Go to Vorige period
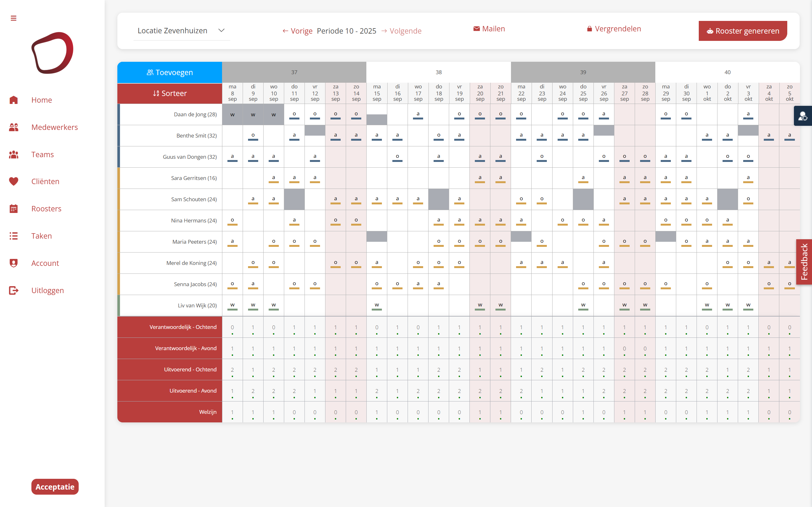 [x=297, y=31]
